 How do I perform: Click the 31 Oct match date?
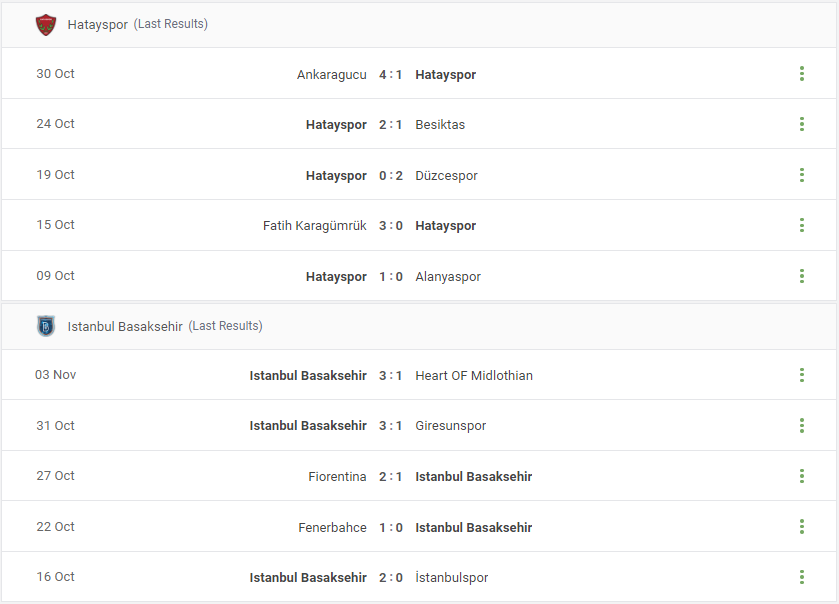[x=55, y=426]
